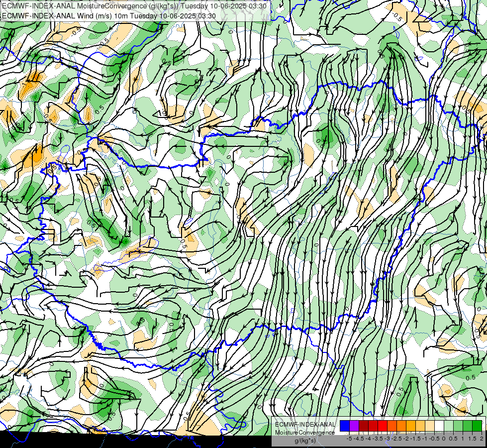Click the '-2.5' legend tick label
Image resolution: width=487 pixels, height=448 pixels.
[396, 439]
